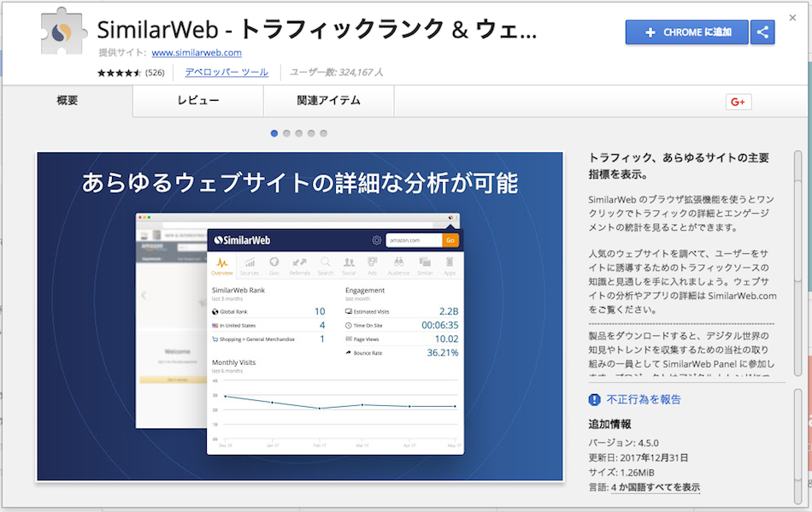The width and height of the screenshot is (812, 512).
Task: Switch to the レビュー tab
Action: pyautogui.click(x=198, y=101)
